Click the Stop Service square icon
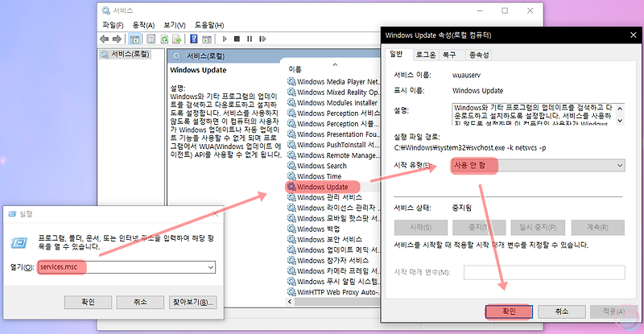This screenshot has height=334, width=644. click(x=237, y=39)
